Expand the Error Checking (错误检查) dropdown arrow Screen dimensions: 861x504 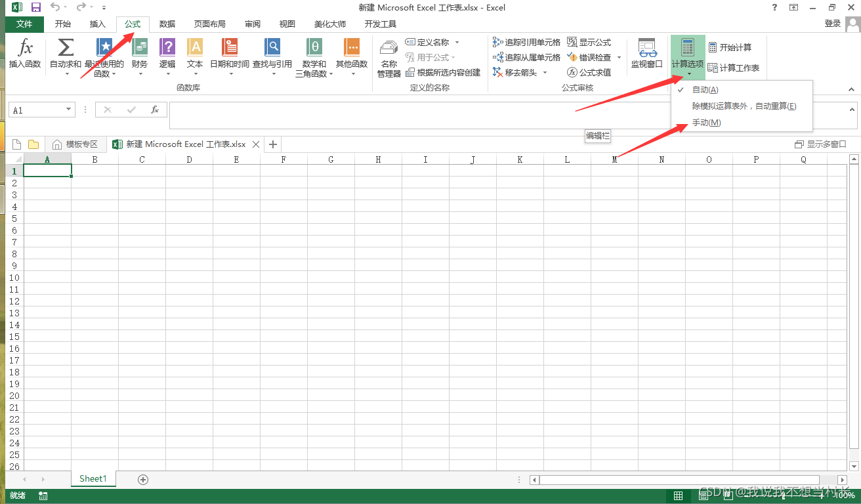tap(619, 57)
